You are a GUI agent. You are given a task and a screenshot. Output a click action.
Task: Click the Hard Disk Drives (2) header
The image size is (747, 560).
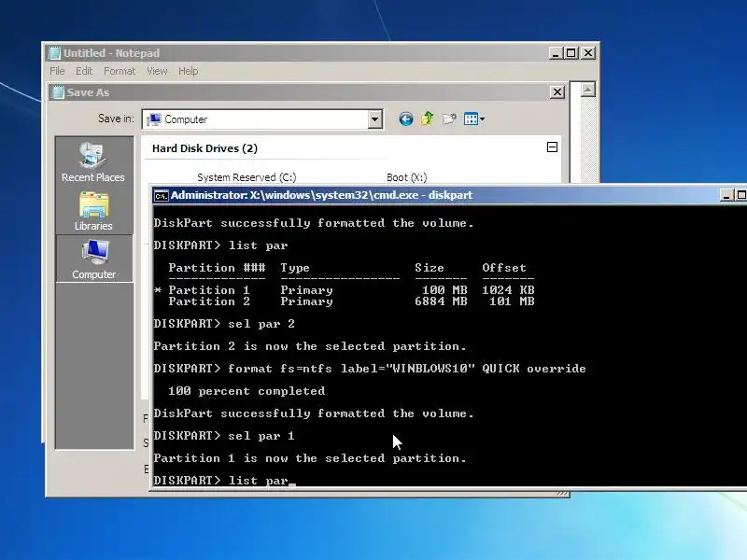204,148
